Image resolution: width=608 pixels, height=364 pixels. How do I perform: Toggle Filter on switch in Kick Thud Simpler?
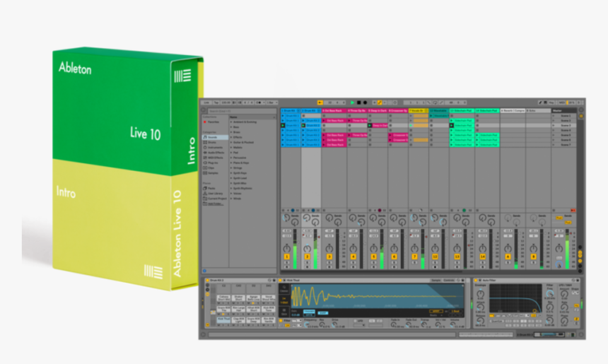point(281,321)
